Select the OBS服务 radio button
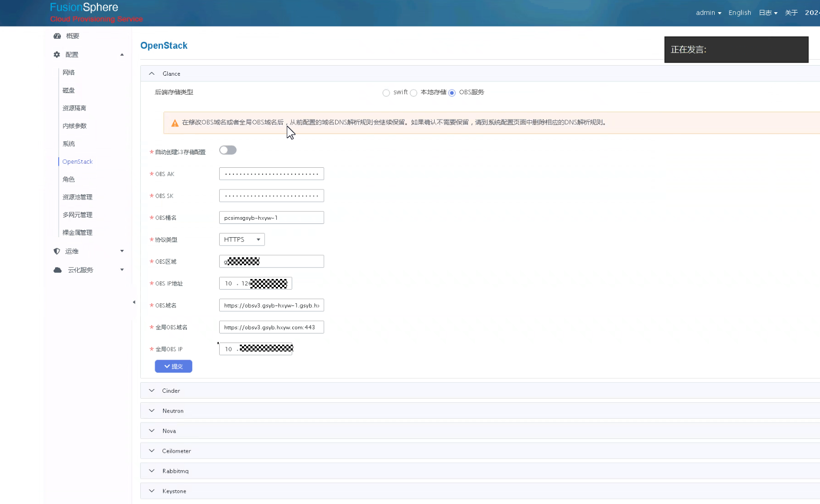 tap(452, 93)
